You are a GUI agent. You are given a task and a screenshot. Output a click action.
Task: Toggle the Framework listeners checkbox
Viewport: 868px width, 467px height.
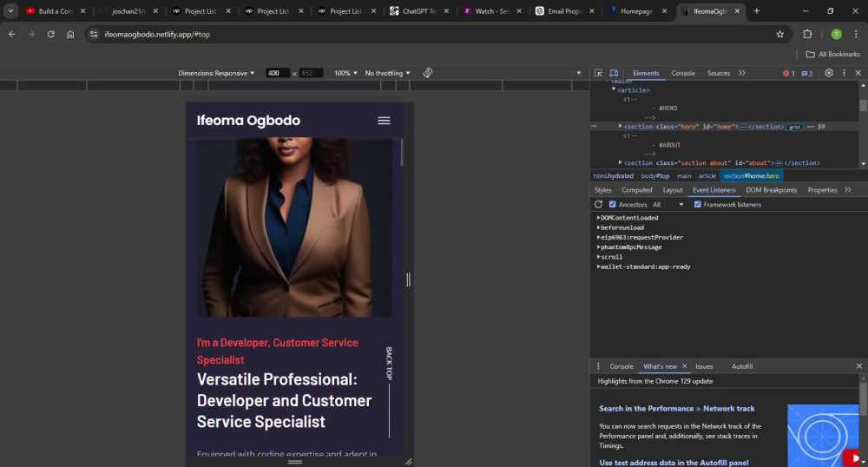pyautogui.click(x=698, y=204)
